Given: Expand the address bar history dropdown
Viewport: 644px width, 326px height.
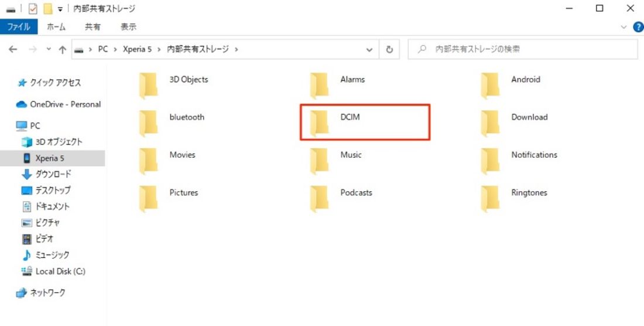Looking at the screenshot, I should point(369,50).
